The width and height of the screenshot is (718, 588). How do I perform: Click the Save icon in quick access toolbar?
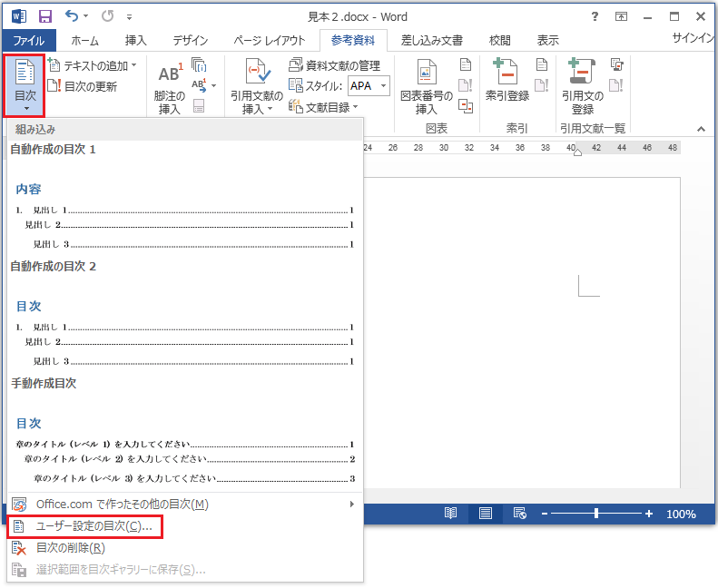(44, 16)
